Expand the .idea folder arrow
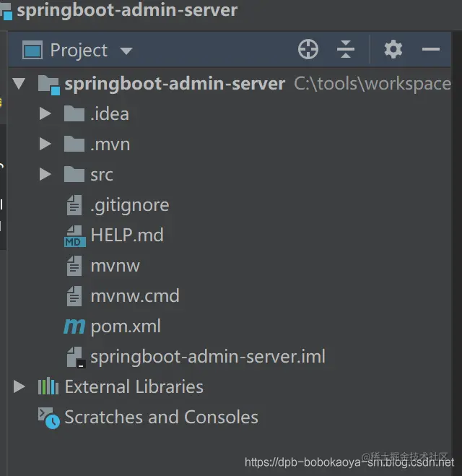 pos(45,114)
